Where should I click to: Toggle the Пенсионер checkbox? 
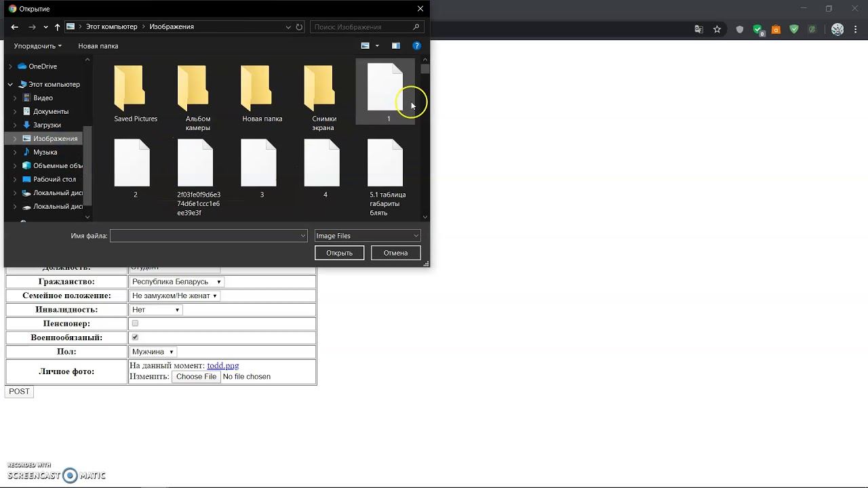(x=135, y=323)
